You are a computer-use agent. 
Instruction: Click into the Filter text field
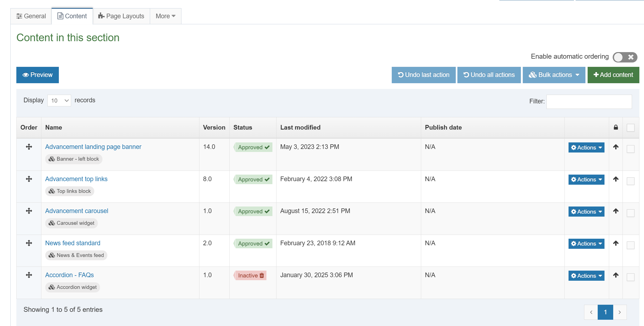pyautogui.click(x=589, y=101)
